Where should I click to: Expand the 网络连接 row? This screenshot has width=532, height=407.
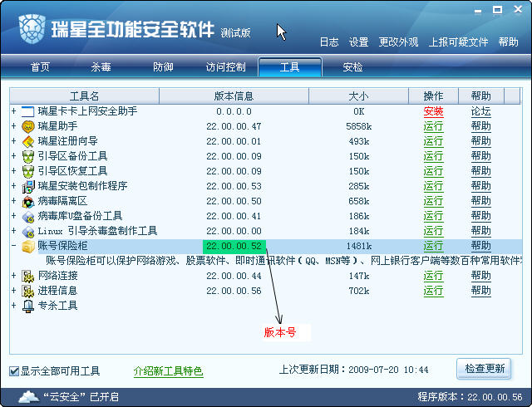[13, 276]
